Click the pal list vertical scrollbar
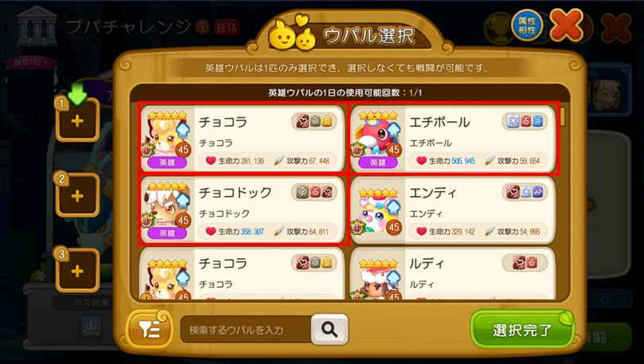The height and width of the screenshot is (364, 644). pos(563,202)
